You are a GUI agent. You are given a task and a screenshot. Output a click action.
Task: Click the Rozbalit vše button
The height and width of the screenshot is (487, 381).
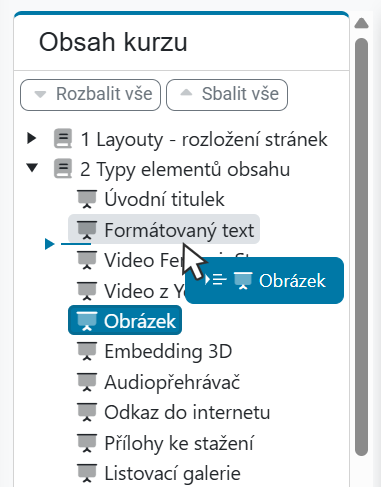pyautogui.click(x=90, y=95)
